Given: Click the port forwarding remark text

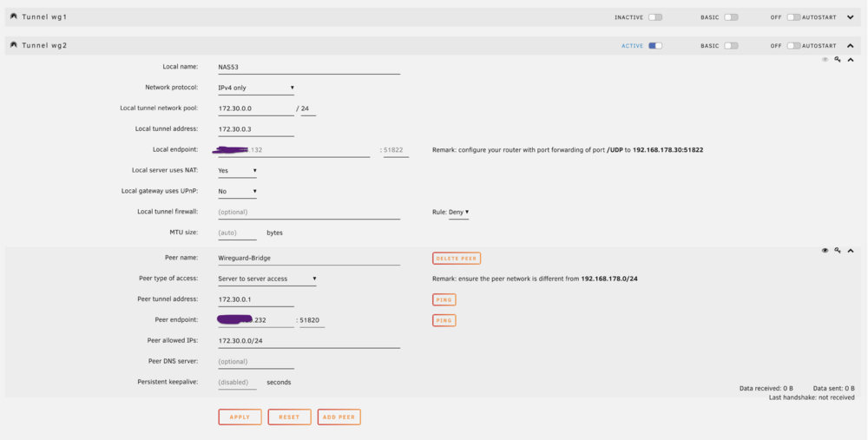Looking at the screenshot, I should click(x=568, y=150).
